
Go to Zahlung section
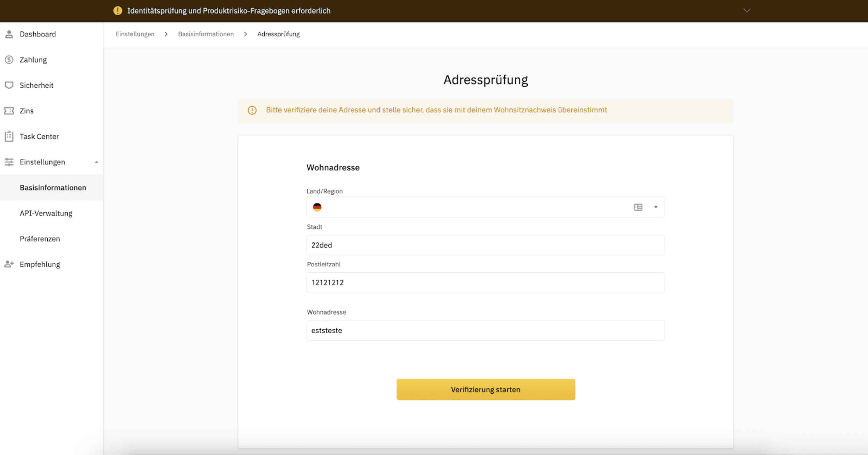click(x=51, y=59)
